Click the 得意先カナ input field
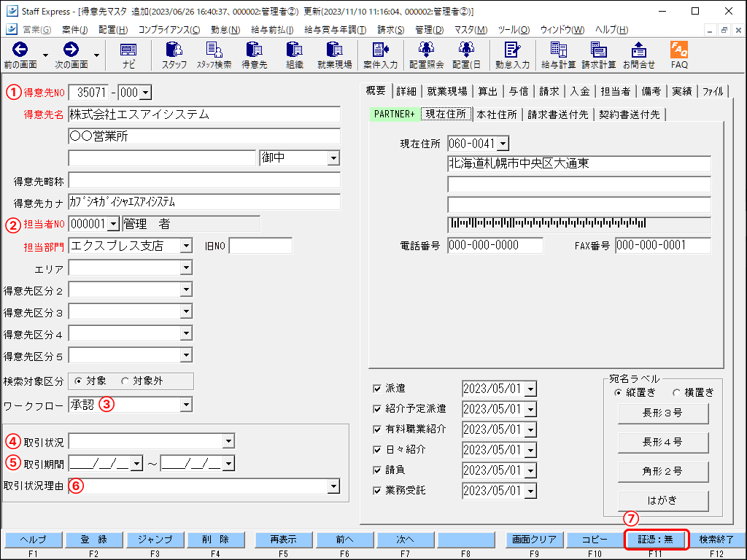The image size is (747, 560). (204, 203)
